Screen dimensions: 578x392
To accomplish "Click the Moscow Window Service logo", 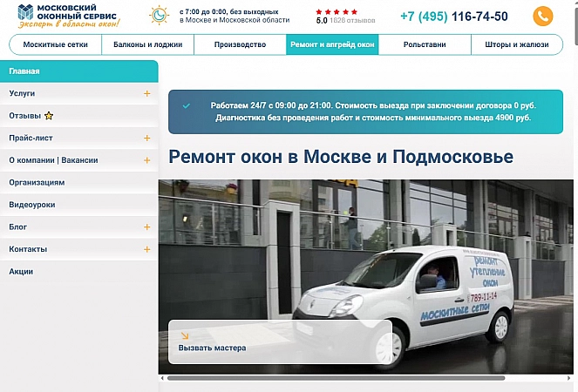I will click(x=69, y=17).
